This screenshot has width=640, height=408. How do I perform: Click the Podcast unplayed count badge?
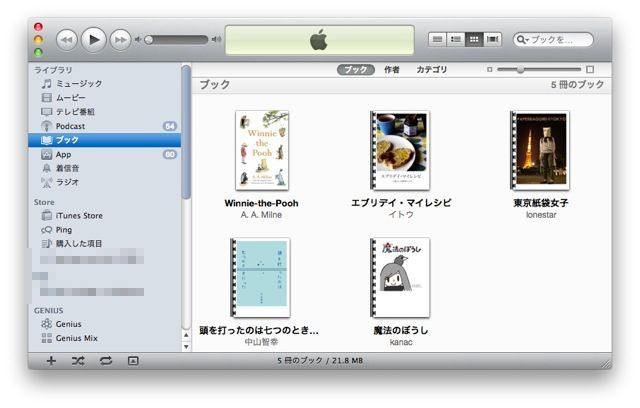[170, 126]
